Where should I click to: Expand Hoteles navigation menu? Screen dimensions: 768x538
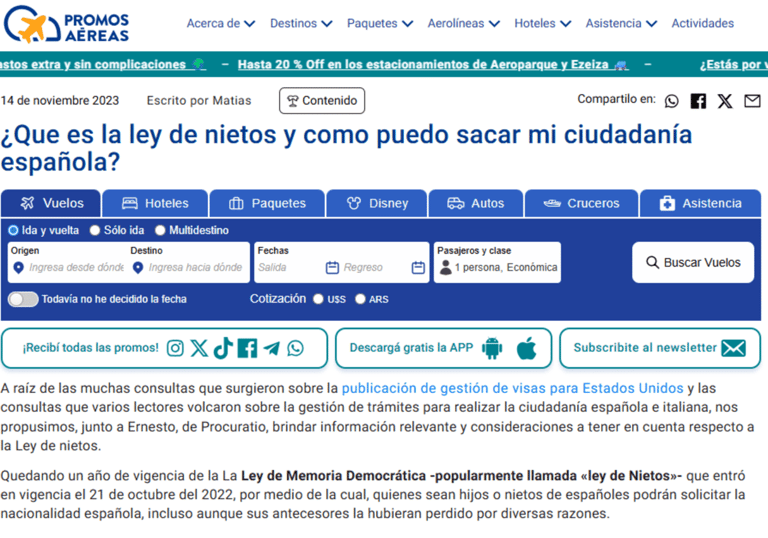pyautogui.click(x=543, y=24)
